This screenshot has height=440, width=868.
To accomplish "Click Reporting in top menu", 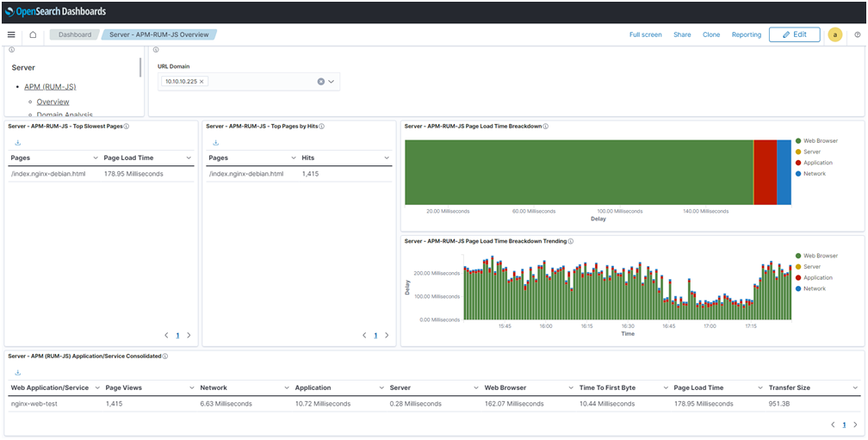I will [747, 34].
